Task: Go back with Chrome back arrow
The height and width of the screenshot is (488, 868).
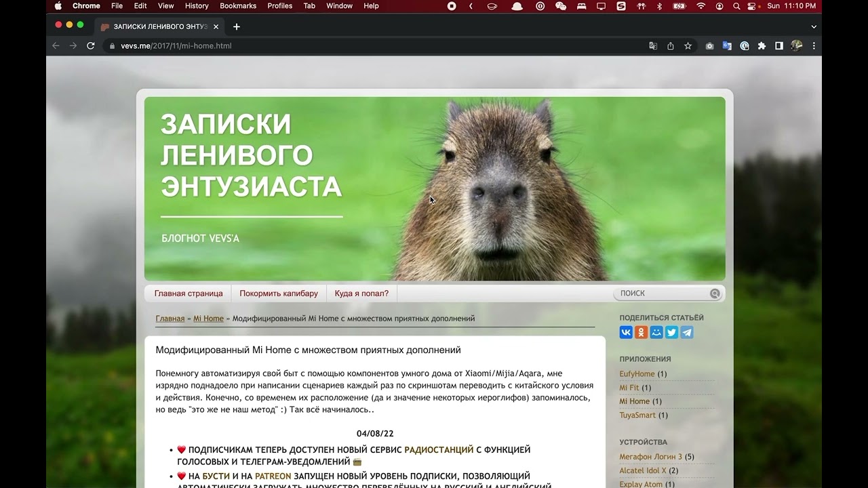Action: tap(56, 45)
